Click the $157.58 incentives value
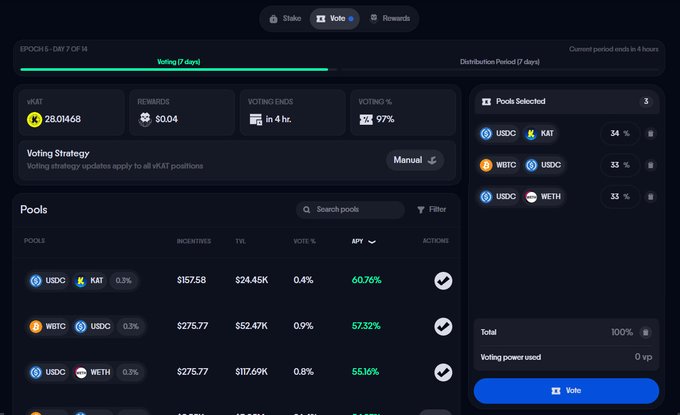The image size is (680, 415). click(191, 280)
